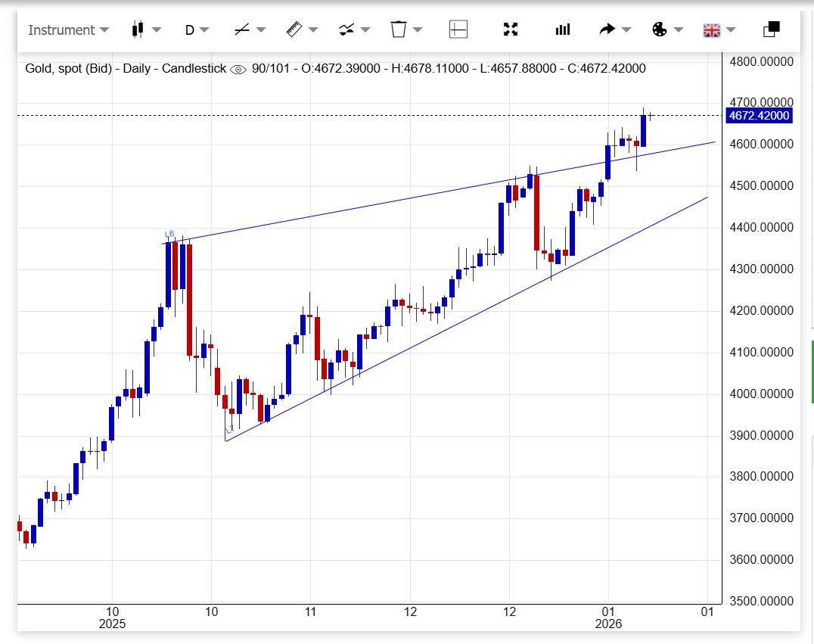
Task: Select the trend line drawing tool
Action: coord(242,30)
